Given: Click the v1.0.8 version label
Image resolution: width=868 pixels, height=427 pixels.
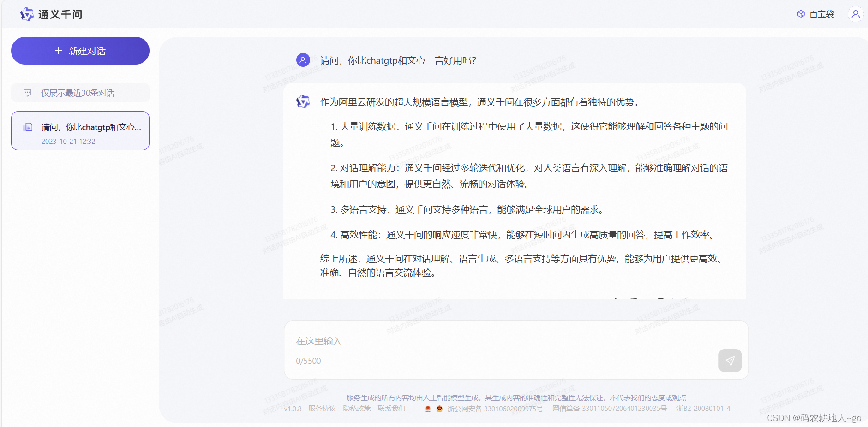Looking at the screenshot, I should 293,409.
